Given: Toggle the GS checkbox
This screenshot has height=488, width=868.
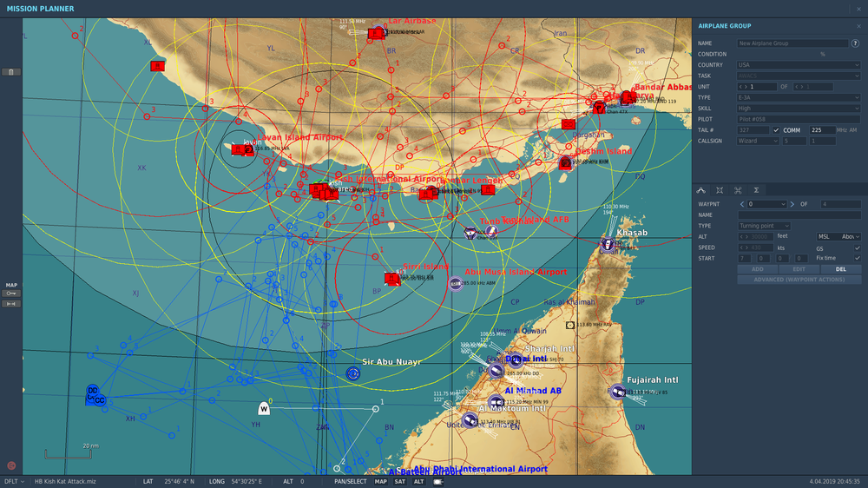Looking at the screenshot, I should pos(857,248).
